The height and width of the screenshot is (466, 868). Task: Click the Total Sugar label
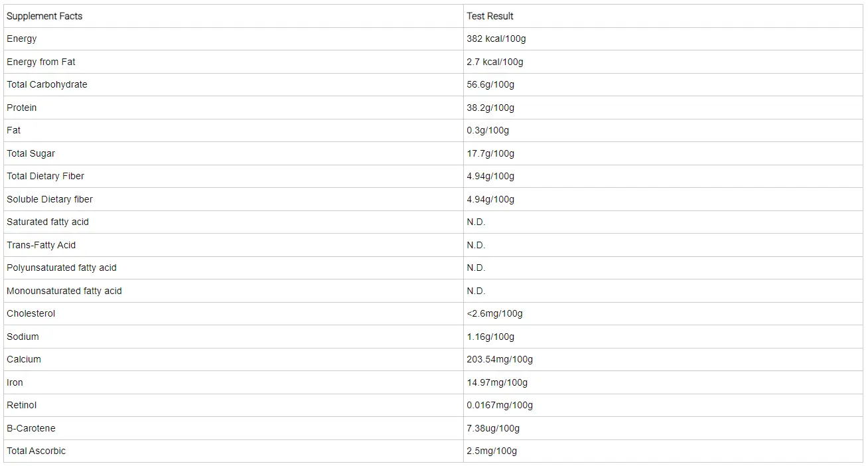pyautogui.click(x=31, y=153)
